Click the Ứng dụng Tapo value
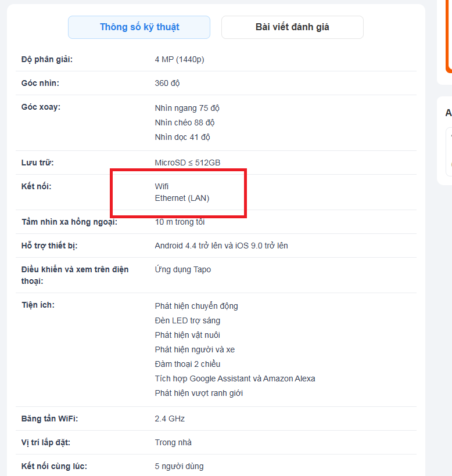452x476 pixels. pyautogui.click(x=183, y=269)
